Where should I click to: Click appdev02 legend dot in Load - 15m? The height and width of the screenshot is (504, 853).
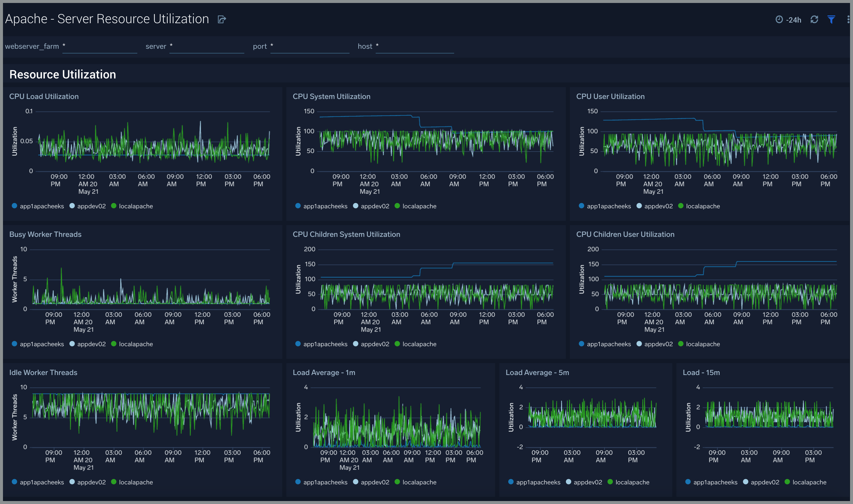pyautogui.click(x=746, y=482)
